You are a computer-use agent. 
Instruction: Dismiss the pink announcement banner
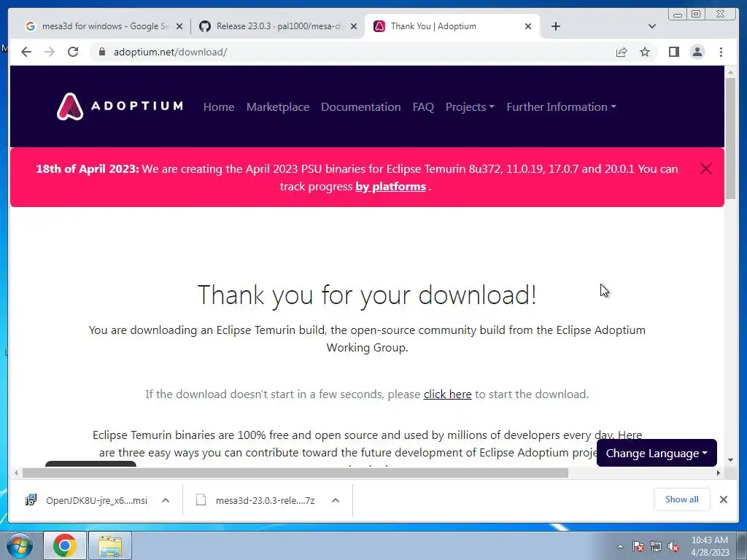706,168
